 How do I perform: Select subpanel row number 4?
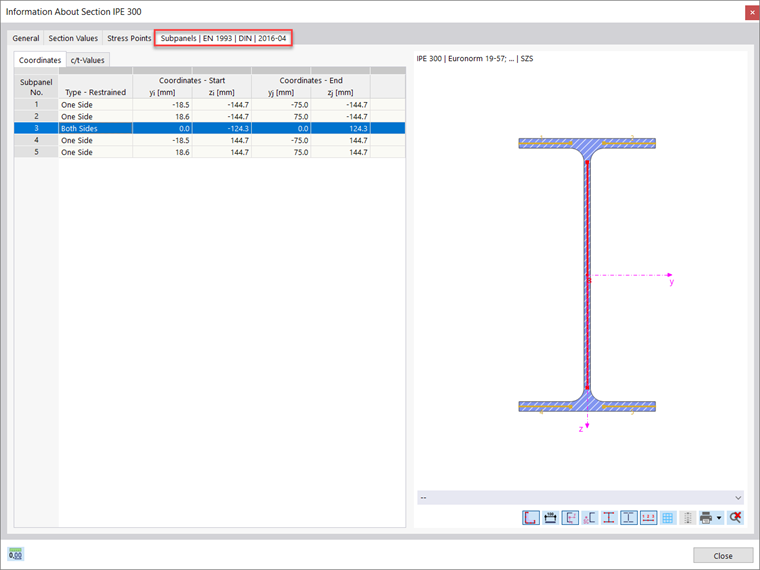coord(209,140)
